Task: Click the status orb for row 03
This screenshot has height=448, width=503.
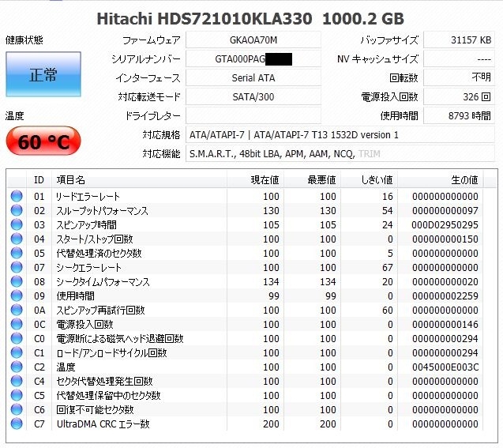Action: (17, 224)
